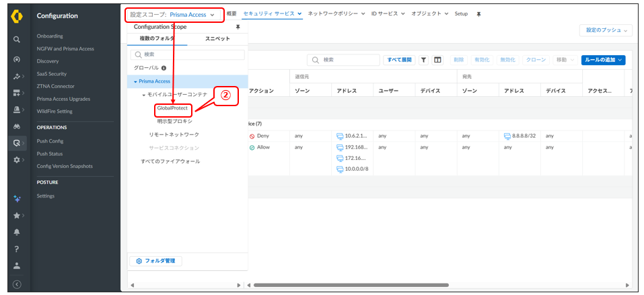Expand the ID サービス menu
Viewport: 644px width, 295px height.
(x=388, y=13)
